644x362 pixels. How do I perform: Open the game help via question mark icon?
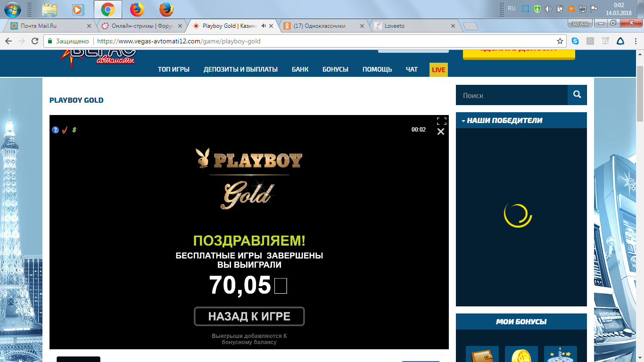(x=55, y=130)
